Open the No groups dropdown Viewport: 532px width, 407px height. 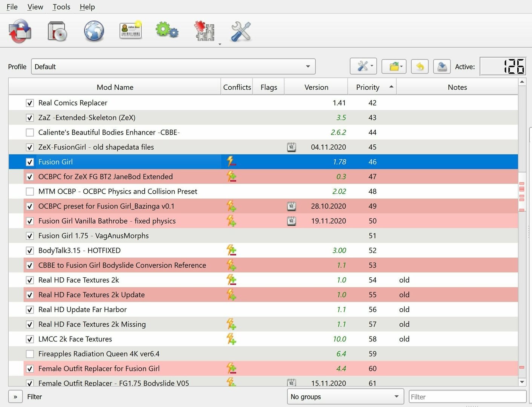pyautogui.click(x=345, y=396)
